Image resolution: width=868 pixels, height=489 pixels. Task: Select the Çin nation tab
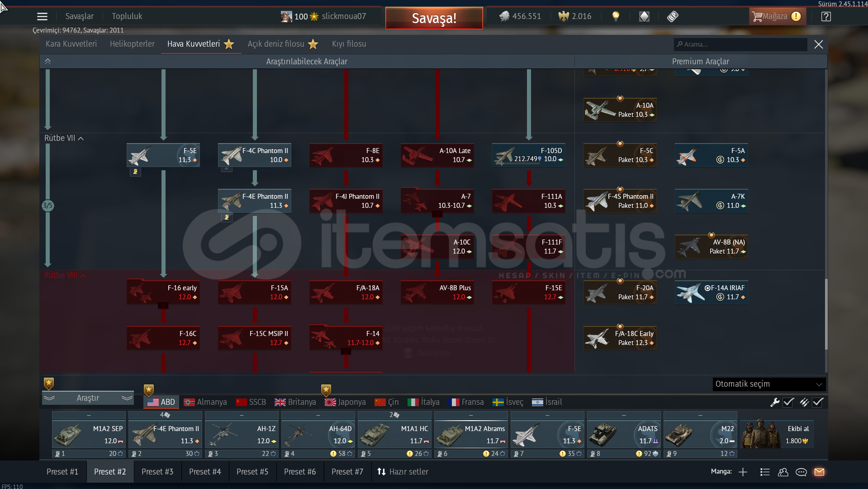(387, 402)
